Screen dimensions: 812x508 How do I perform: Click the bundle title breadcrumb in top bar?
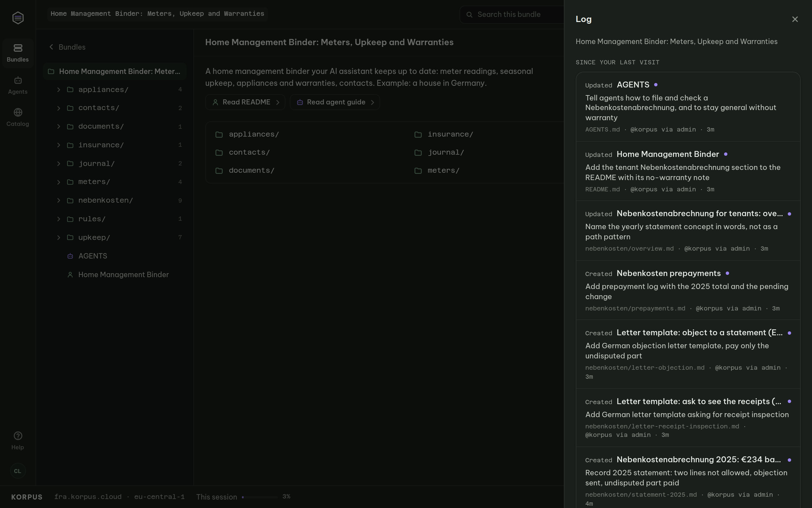(157, 14)
